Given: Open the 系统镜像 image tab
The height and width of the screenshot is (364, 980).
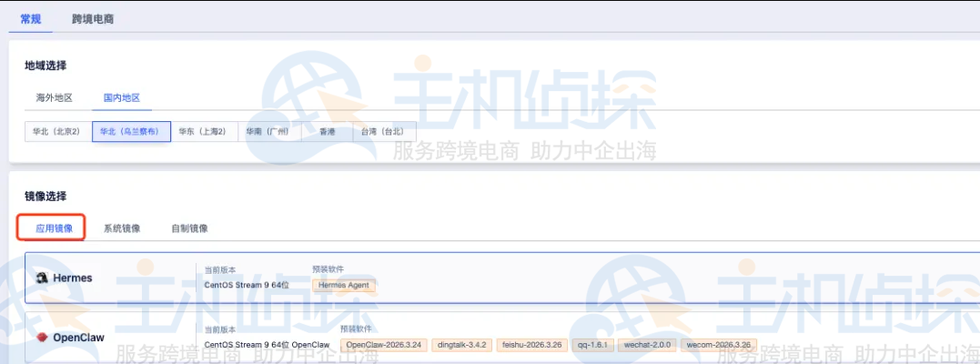Looking at the screenshot, I should tap(122, 228).
